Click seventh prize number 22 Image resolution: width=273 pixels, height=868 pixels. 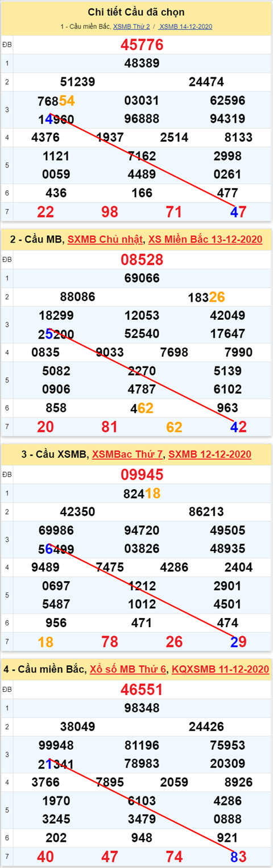tap(45, 212)
